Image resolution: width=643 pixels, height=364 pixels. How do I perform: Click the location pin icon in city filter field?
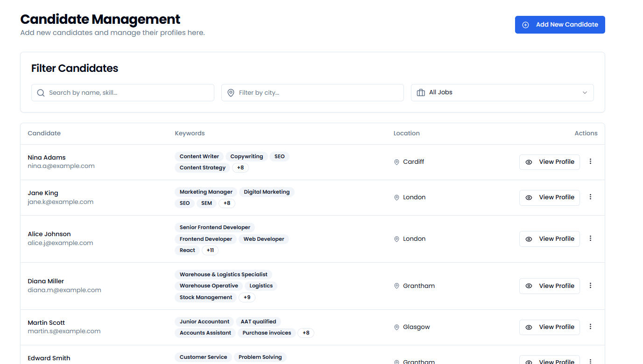pyautogui.click(x=231, y=92)
